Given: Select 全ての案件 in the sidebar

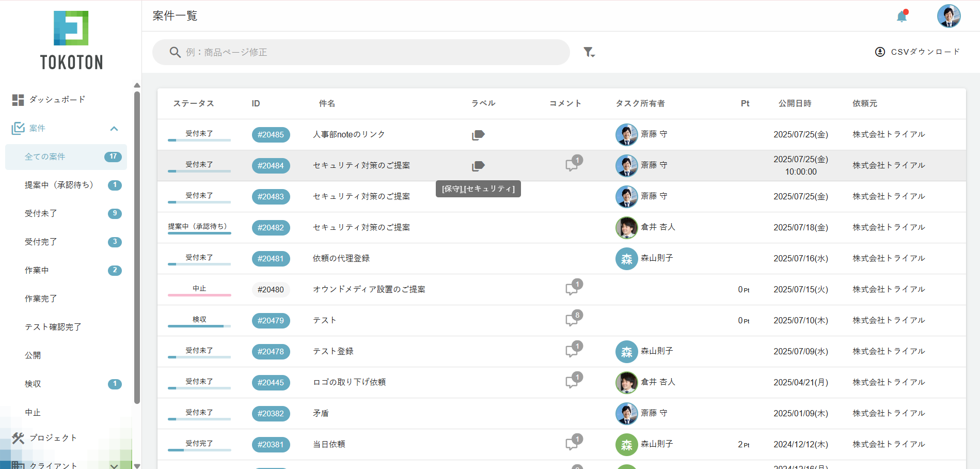Looking at the screenshot, I should click(45, 157).
